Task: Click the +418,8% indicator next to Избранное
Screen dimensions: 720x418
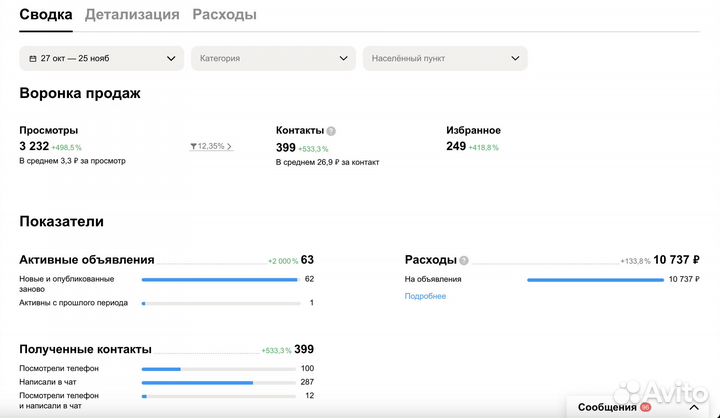Action: (484, 147)
